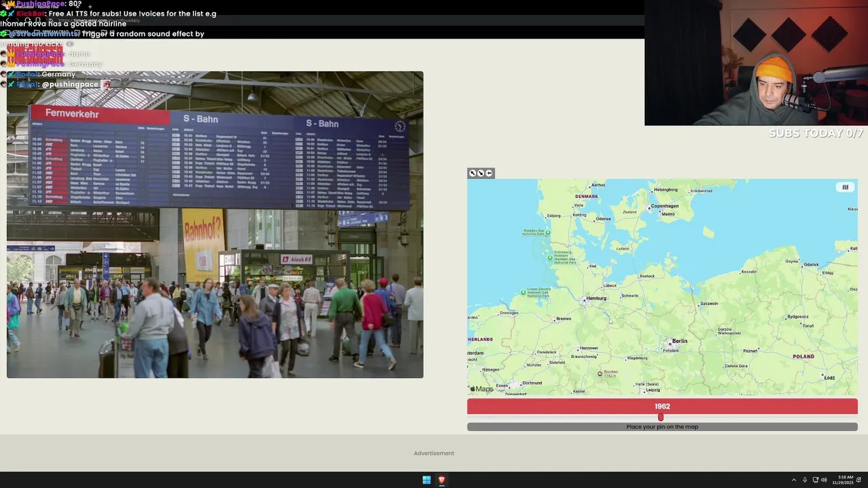868x488 pixels.
Task: Click Bremen label on the map
Action: point(563,319)
